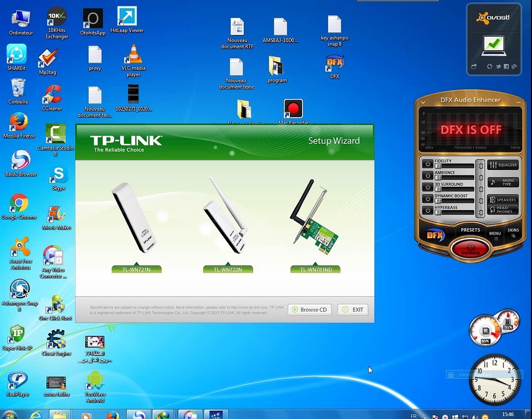The height and width of the screenshot is (419, 532).
Task: Open the Music Type selector in DFX
Action: point(503,182)
